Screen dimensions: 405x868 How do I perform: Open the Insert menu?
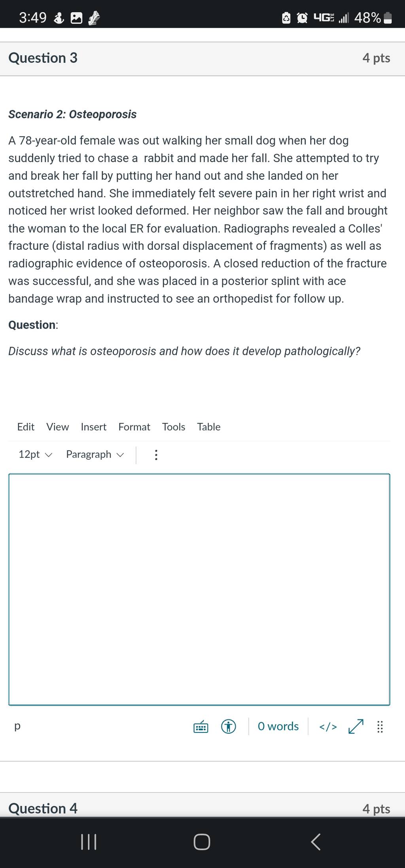coord(93,427)
